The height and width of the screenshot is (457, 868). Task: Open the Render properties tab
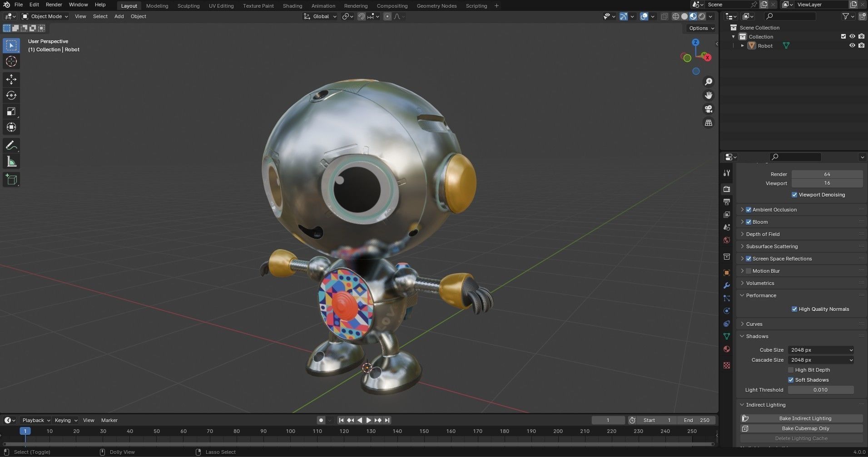click(727, 189)
